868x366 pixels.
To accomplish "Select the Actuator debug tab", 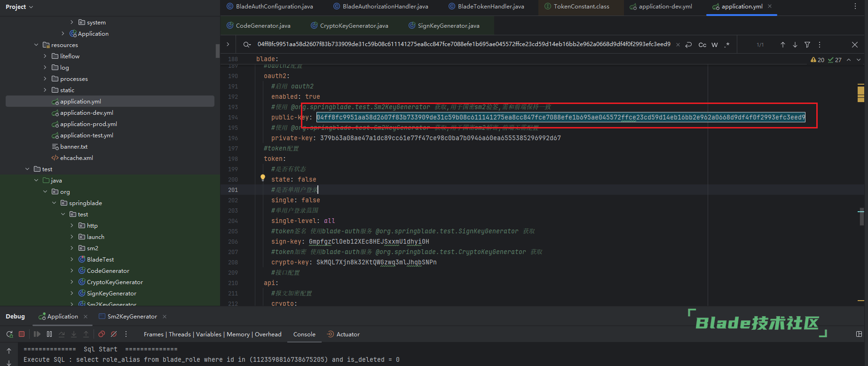I will click(x=343, y=334).
